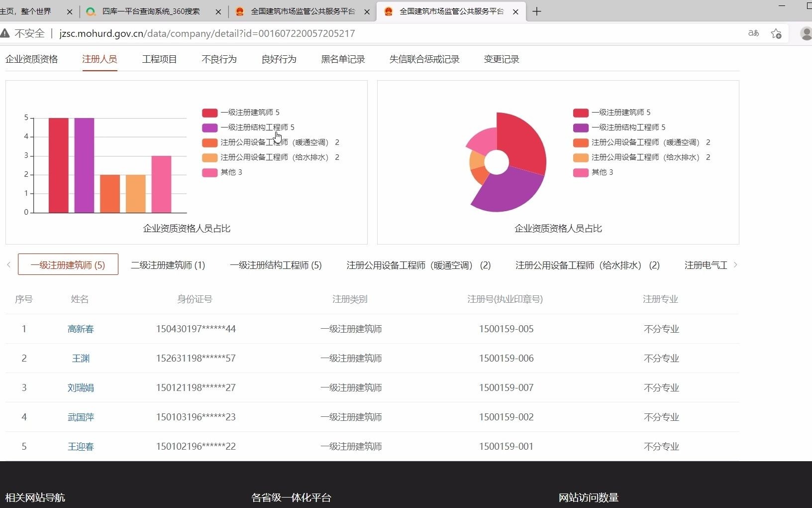812x508 pixels.
Task: Close the 四库一平台查询系统_360搜索 tab
Action: tap(218, 11)
